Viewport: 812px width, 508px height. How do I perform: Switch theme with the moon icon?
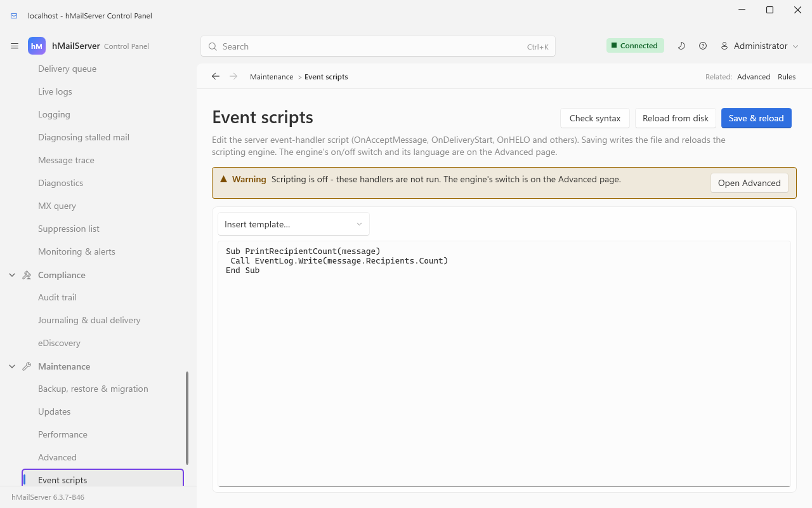pos(681,46)
